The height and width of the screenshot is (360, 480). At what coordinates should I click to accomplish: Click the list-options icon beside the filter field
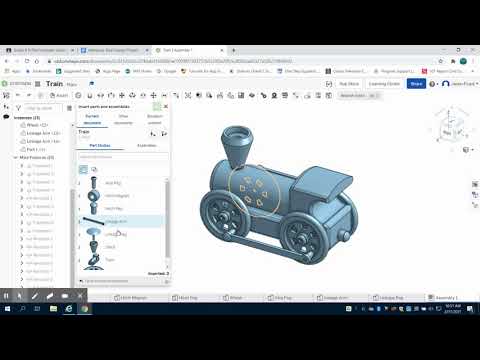pyautogui.click(x=69, y=108)
